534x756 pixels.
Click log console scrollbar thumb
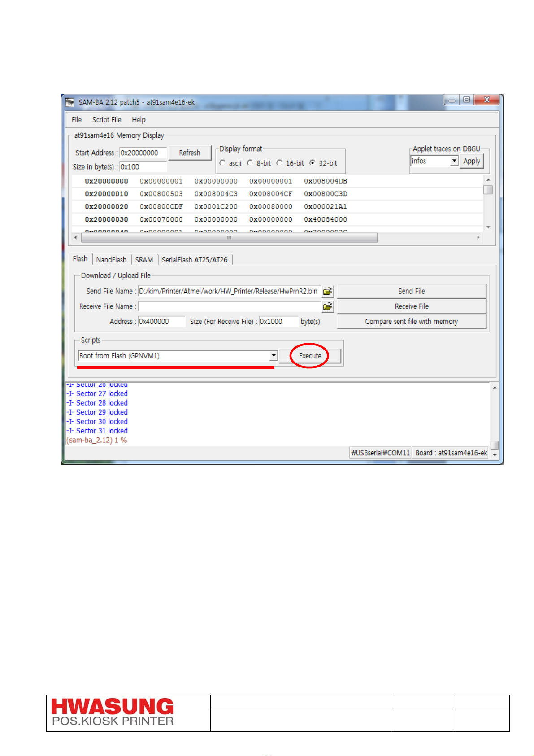(495, 445)
